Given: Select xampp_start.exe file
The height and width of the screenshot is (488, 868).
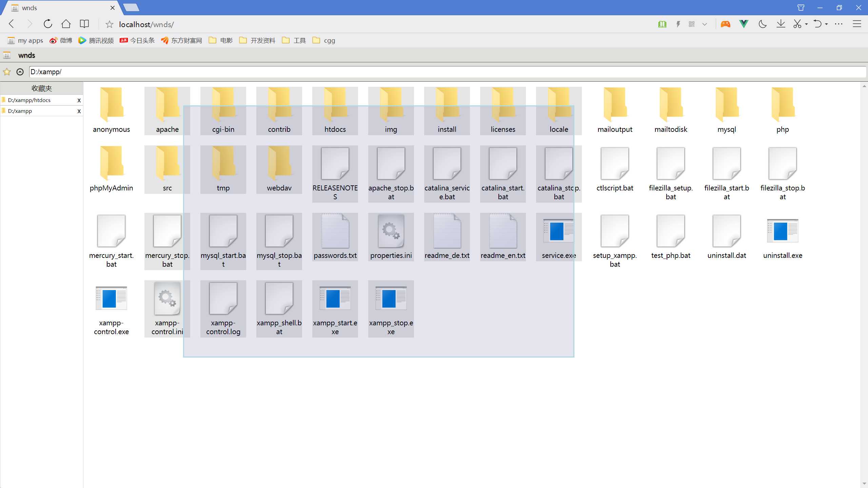Looking at the screenshot, I should pos(335,309).
